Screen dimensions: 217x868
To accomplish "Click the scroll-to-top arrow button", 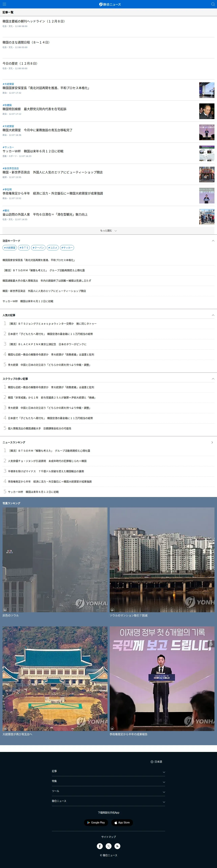I will pyautogui.click(x=211, y=644).
